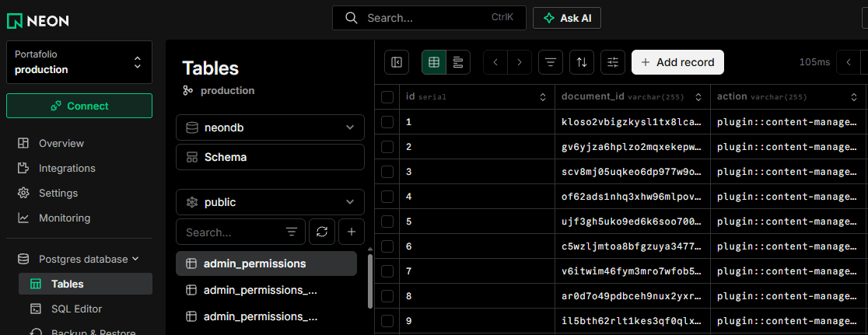The height and width of the screenshot is (335, 868).
Task: Click document_id cell starting ujf3gh5uko9ed6
Action: tap(632, 221)
